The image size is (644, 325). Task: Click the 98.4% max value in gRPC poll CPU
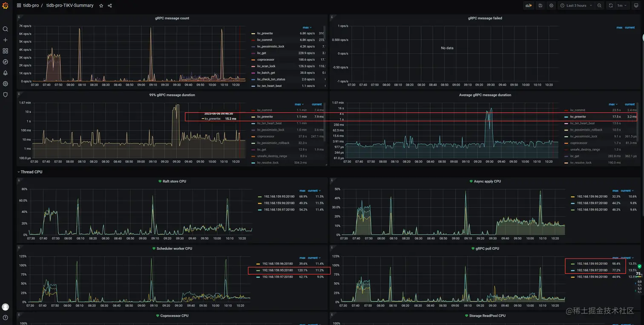616,264
